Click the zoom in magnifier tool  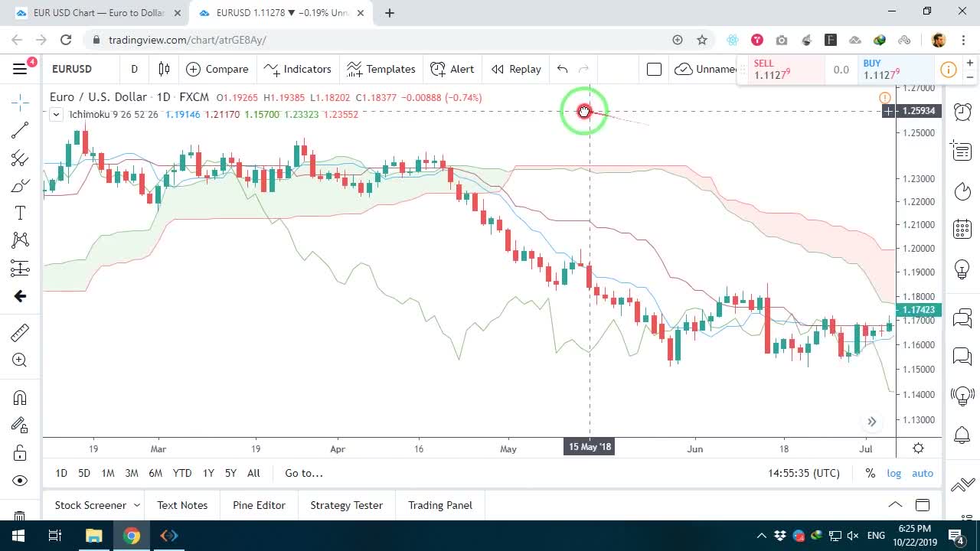(x=20, y=360)
